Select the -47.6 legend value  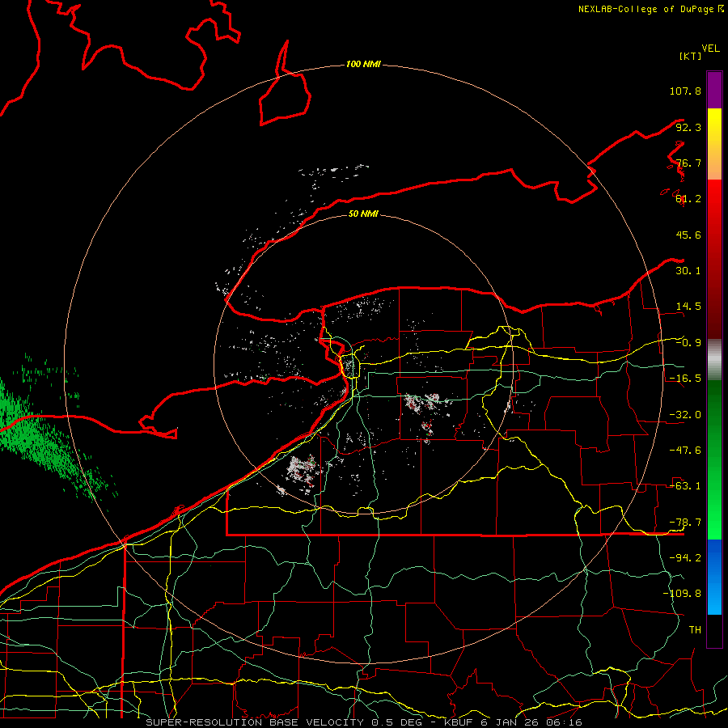pyautogui.click(x=685, y=451)
